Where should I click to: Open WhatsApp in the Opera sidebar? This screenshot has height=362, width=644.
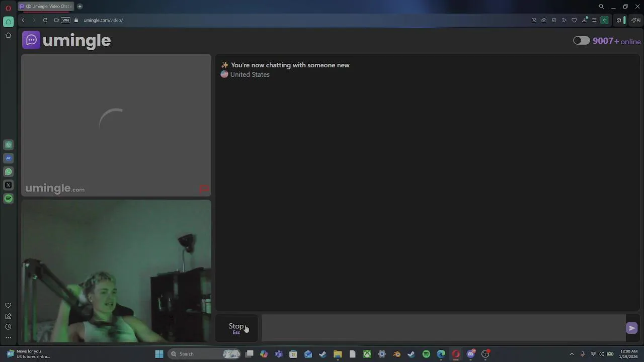8,171
